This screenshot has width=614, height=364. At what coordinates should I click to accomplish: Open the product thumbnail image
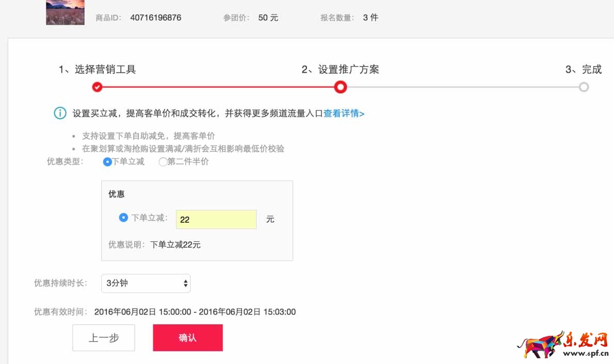pyautogui.click(x=65, y=12)
